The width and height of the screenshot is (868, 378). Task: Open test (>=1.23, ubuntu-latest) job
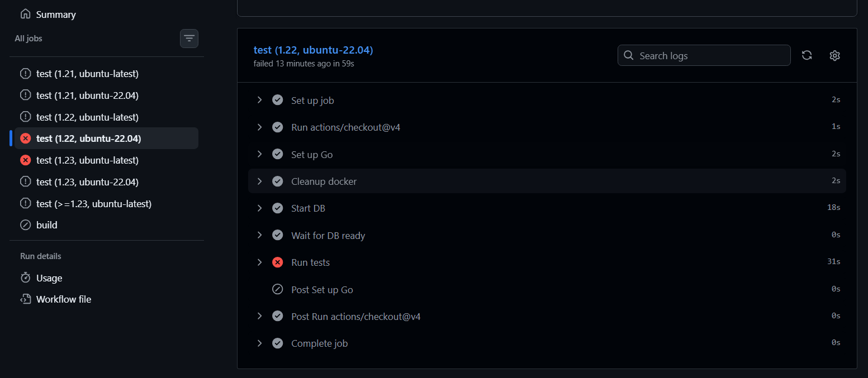(x=94, y=204)
